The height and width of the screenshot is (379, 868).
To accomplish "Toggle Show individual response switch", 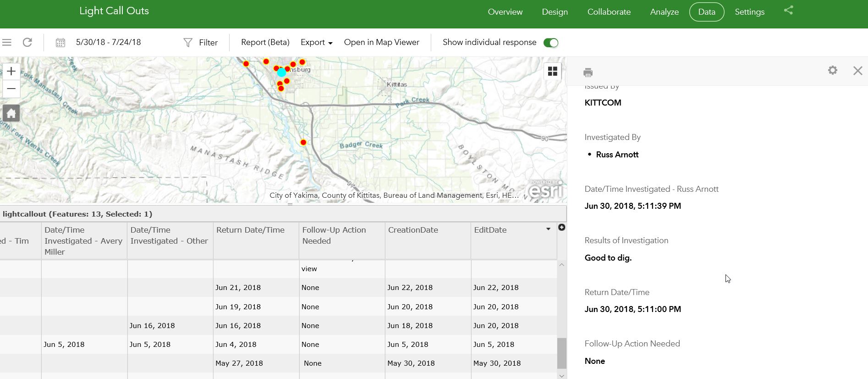I will 550,43.
